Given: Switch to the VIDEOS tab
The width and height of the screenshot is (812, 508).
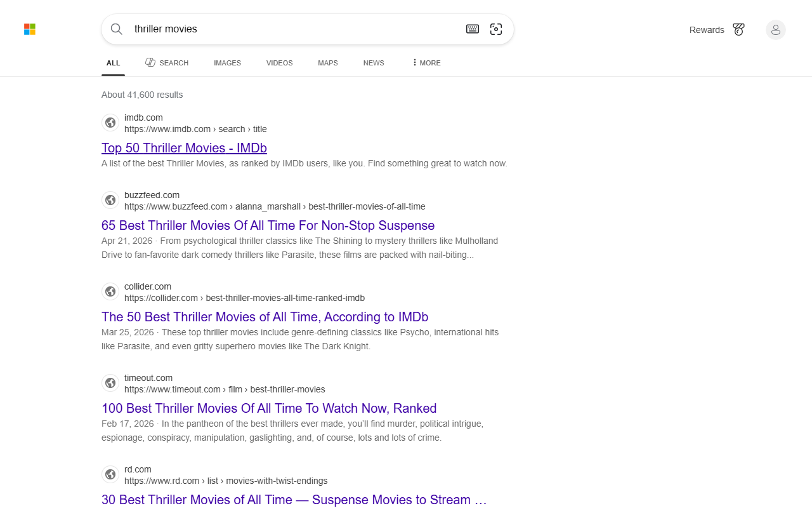Looking at the screenshot, I should (279, 63).
